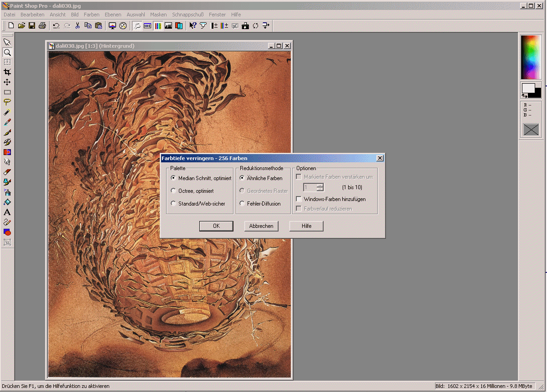Confirm dialog with OK button
The height and width of the screenshot is (392, 547).
click(x=216, y=226)
